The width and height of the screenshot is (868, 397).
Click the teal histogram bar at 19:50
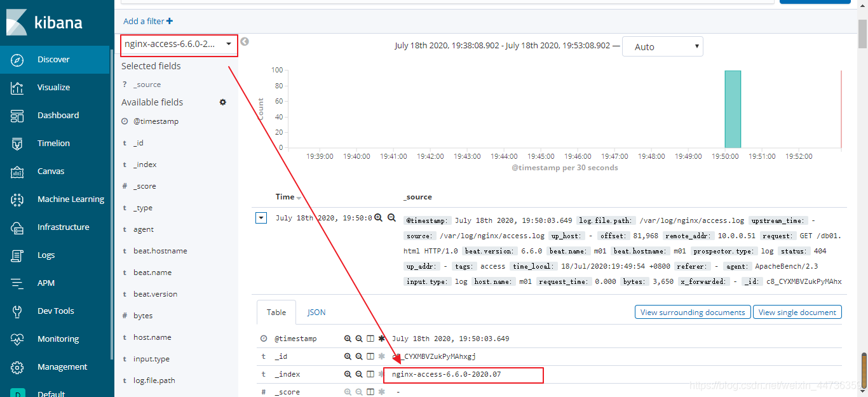[733, 109]
